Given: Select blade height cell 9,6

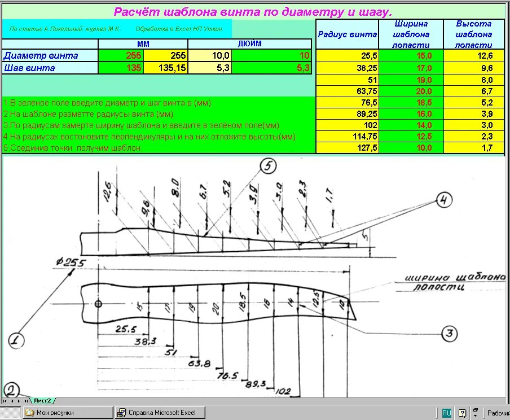Looking at the screenshot, I should [474, 68].
